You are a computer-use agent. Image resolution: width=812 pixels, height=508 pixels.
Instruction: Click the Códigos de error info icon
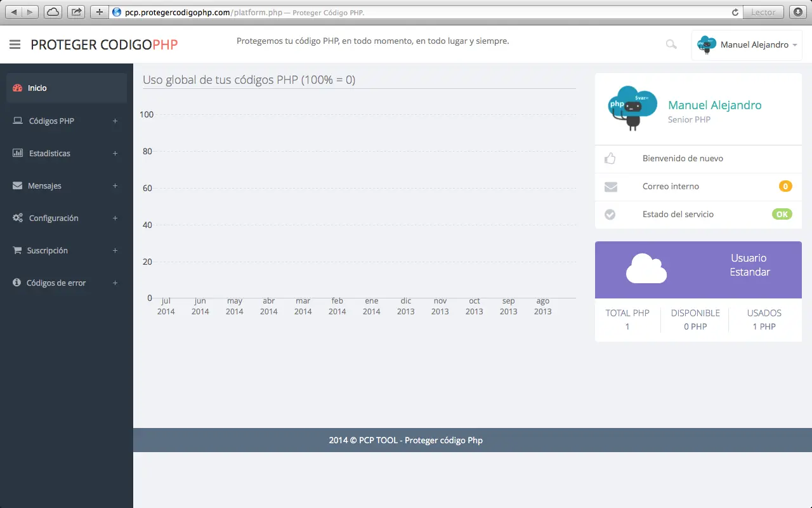coord(16,283)
